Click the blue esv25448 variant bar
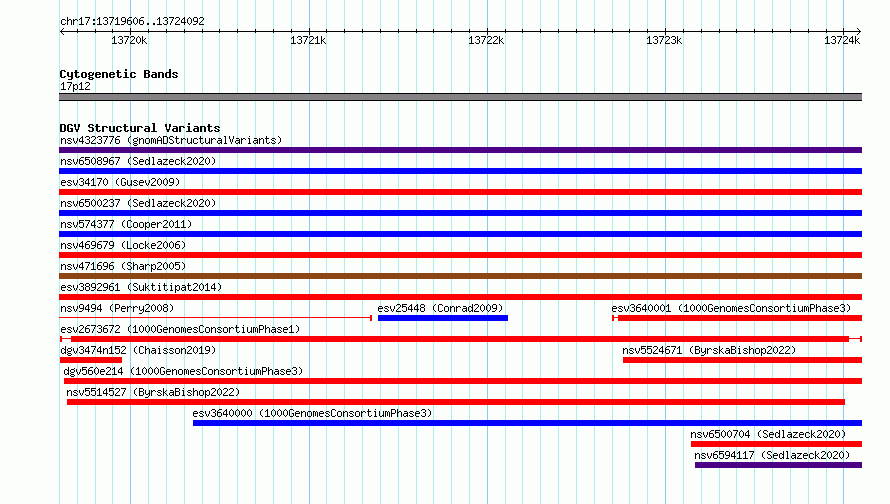 click(x=443, y=318)
